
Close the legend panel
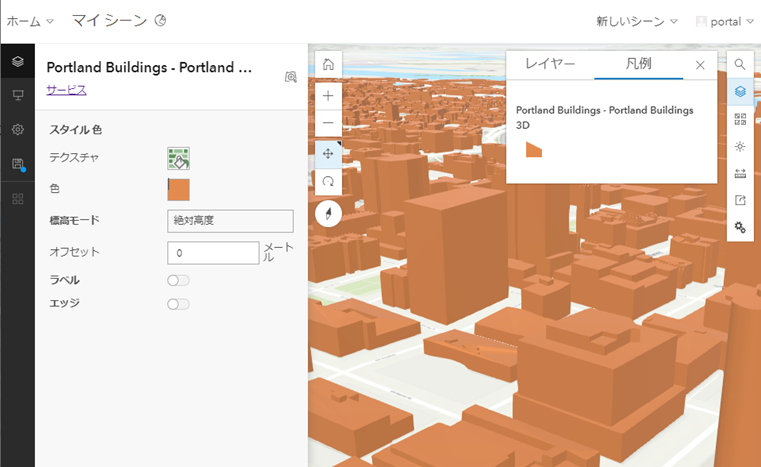pyautogui.click(x=700, y=65)
